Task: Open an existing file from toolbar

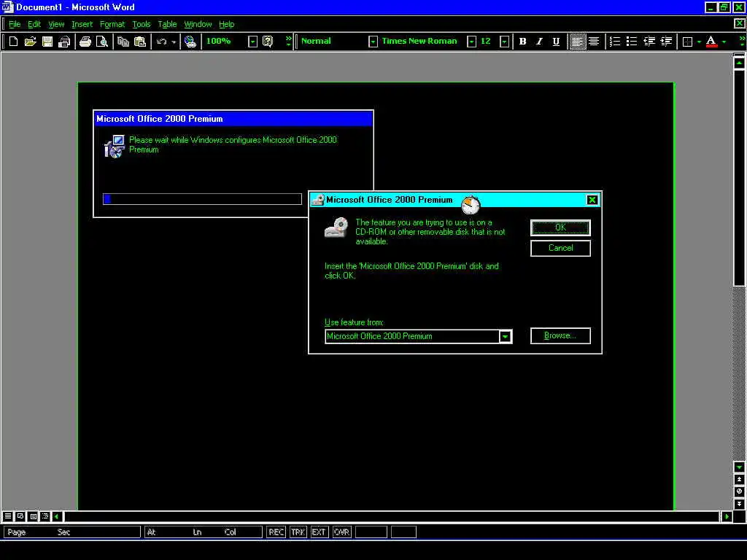Action: pos(30,42)
